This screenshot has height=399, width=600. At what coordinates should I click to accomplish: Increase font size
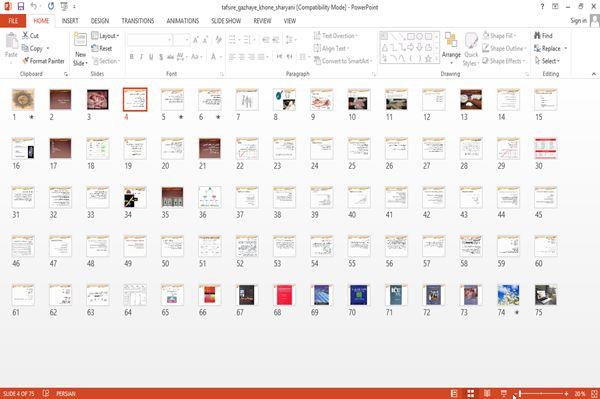pos(196,40)
